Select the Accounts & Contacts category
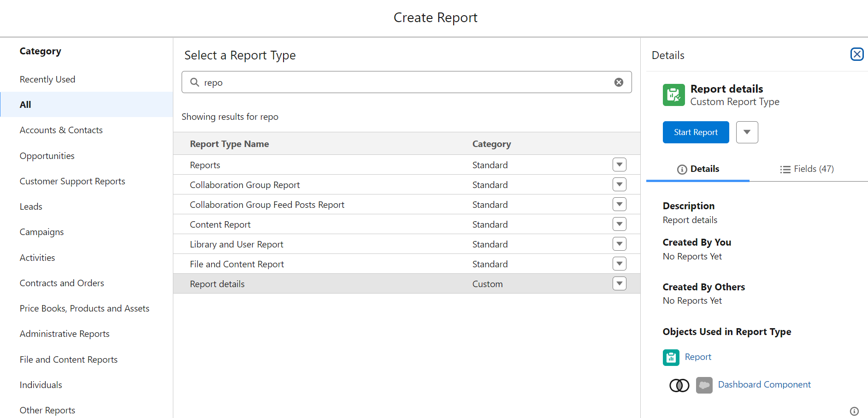 click(x=87, y=130)
